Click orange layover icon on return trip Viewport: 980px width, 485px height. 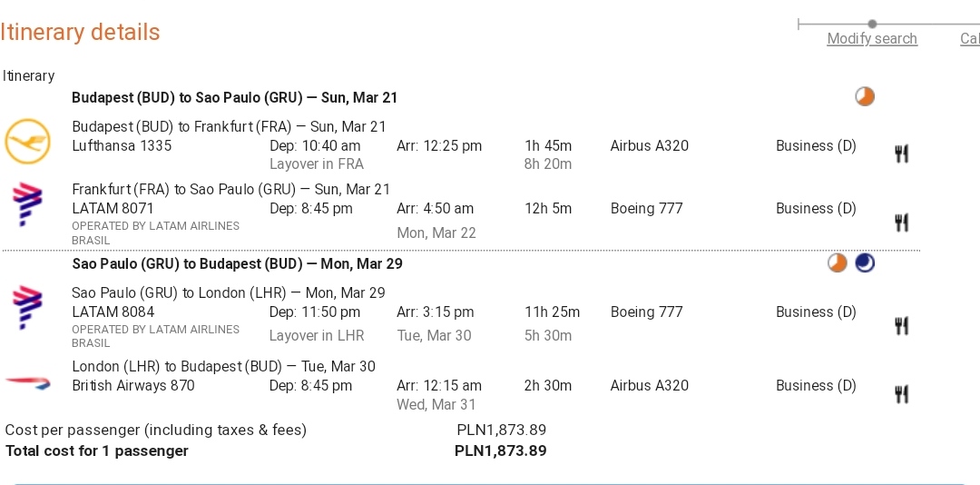click(838, 262)
